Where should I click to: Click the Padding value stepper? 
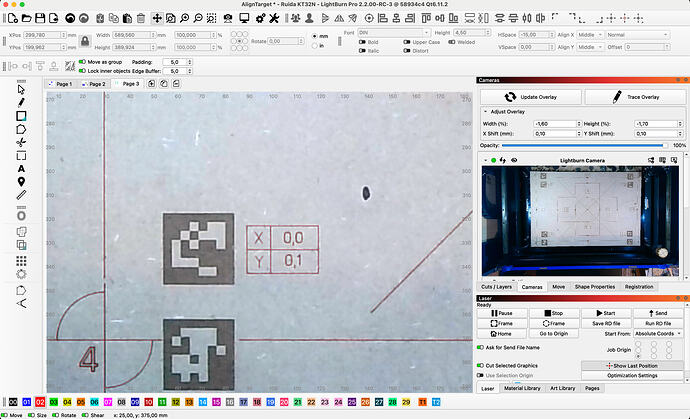[190, 62]
